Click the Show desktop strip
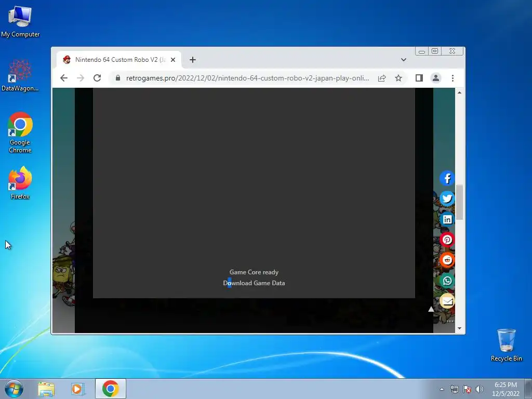Screen dimensions: 532x399 [x=528, y=389]
